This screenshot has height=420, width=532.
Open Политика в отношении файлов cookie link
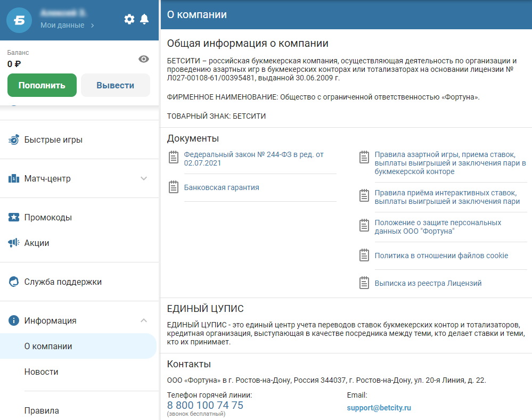[x=441, y=256]
